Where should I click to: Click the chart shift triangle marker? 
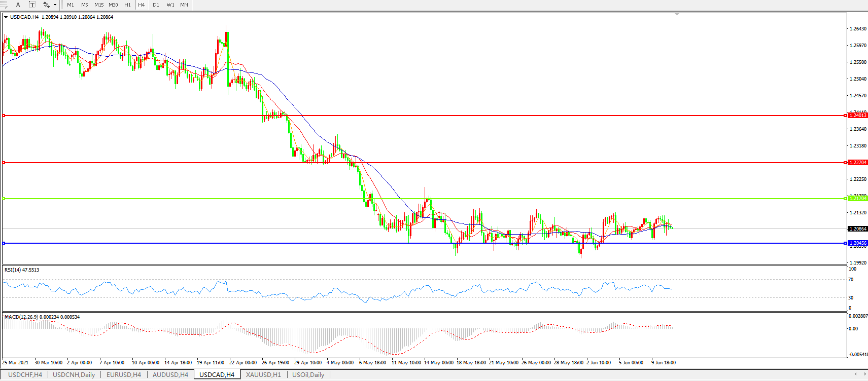pos(677,15)
